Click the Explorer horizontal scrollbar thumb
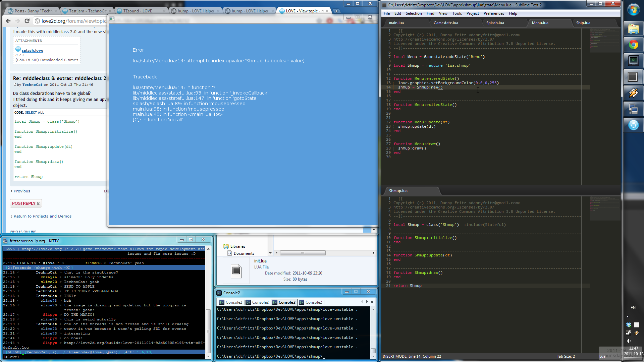Viewport: 644px width, 362px height. pyautogui.click(x=303, y=253)
